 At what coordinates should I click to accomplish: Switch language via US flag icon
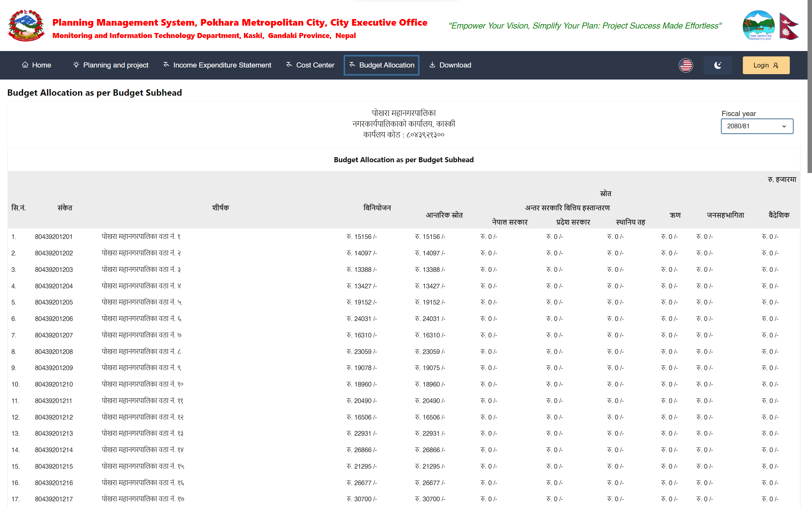coord(685,65)
